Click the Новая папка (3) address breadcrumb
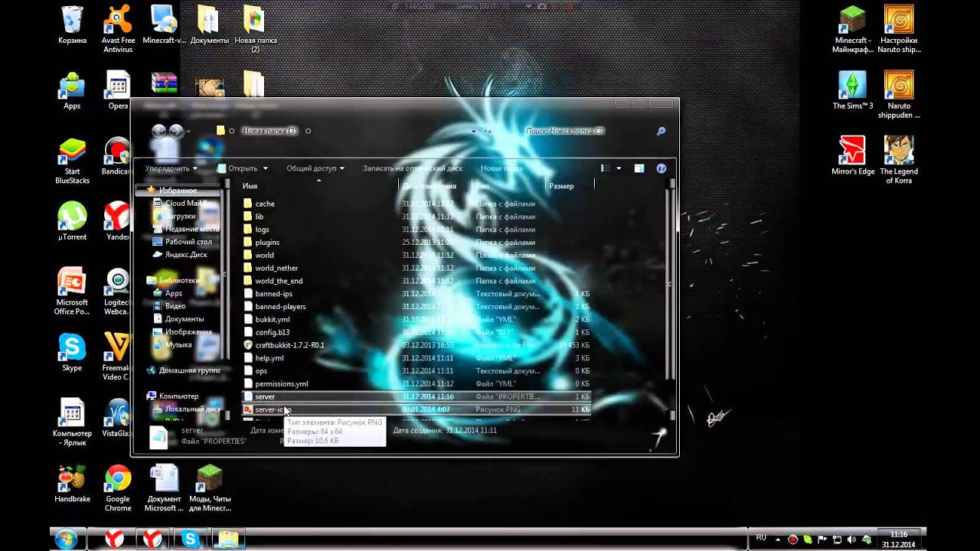Image resolution: width=980 pixels, height=551 pixels. (269, 131)
